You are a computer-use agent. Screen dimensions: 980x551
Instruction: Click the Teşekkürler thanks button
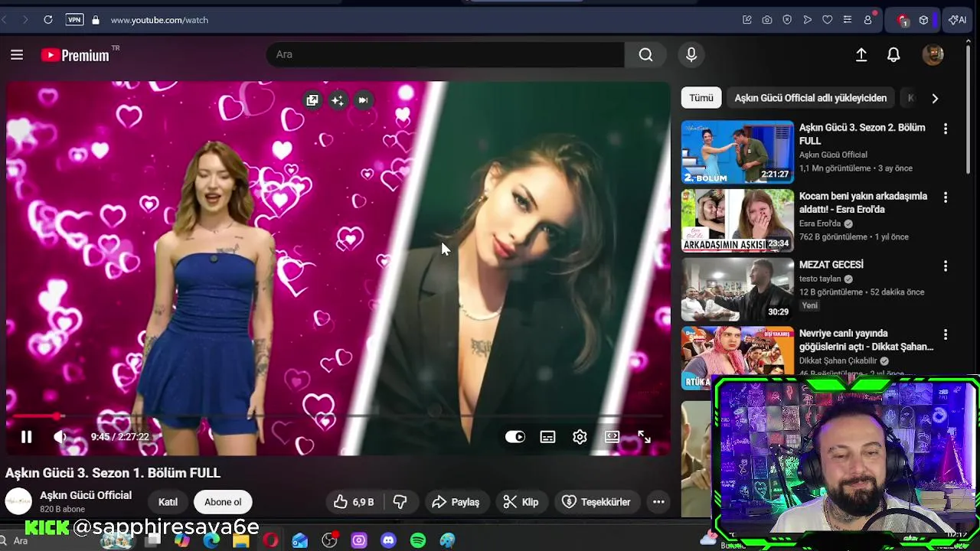(x=596, y=502)
